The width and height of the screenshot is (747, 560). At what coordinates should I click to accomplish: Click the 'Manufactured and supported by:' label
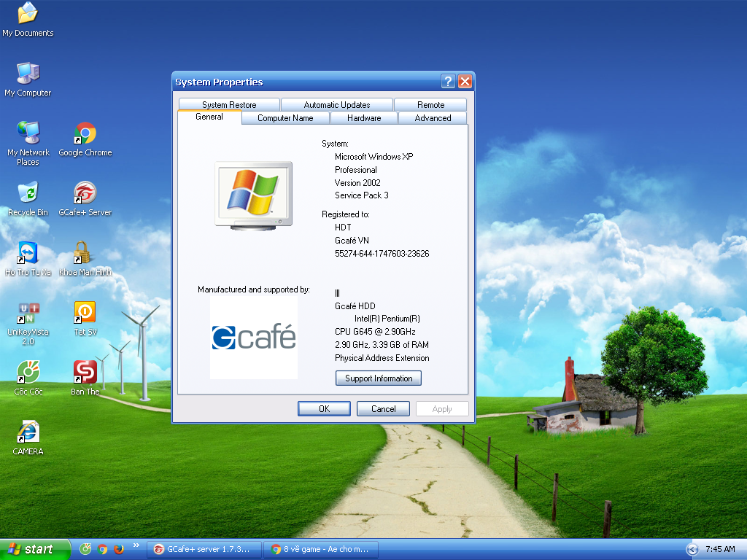(x=254, y=289)
